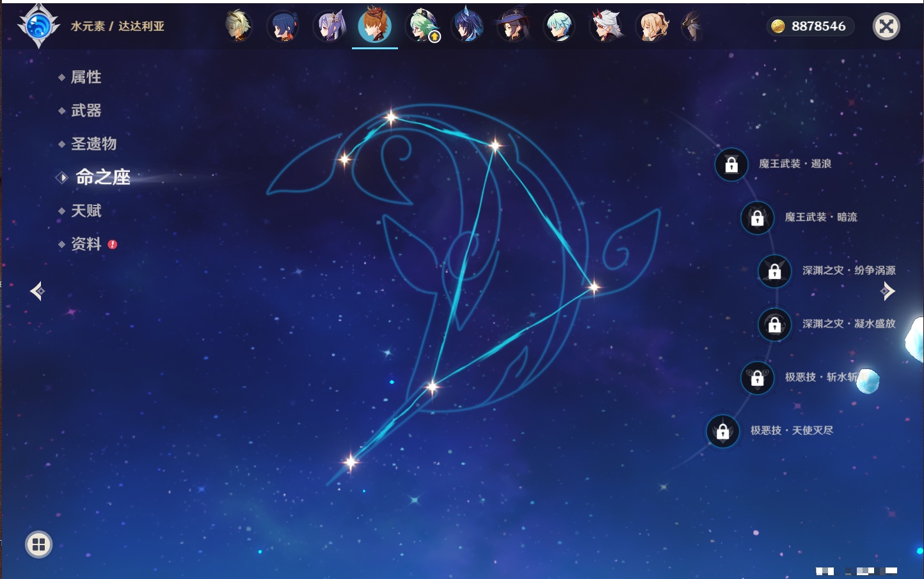Close the character screen with X
The height and width of the screenshot is (579, 924).
(886, 26)
